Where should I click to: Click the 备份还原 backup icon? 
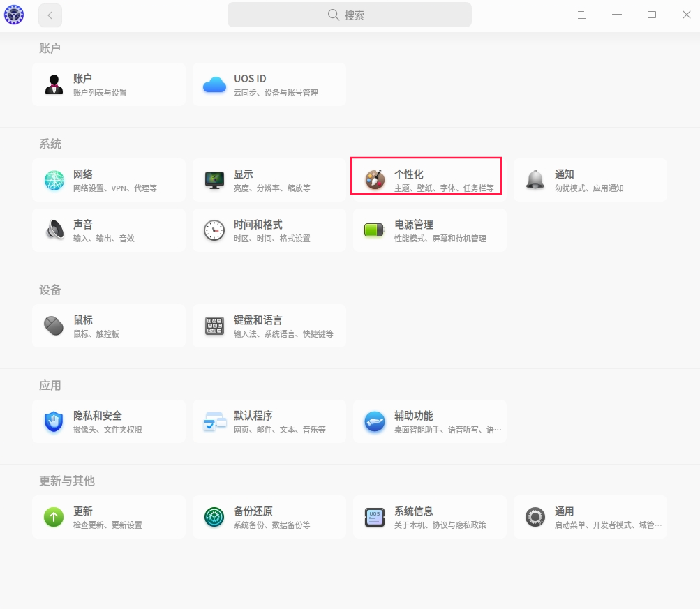[x=214, y=517]
